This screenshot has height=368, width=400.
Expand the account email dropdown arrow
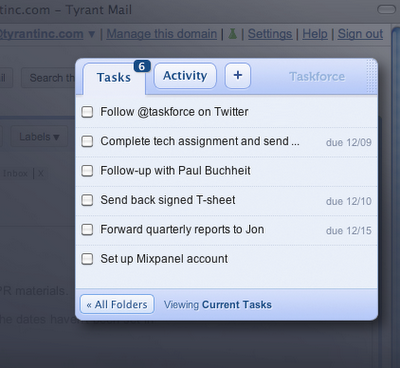[x=92, y=34]
